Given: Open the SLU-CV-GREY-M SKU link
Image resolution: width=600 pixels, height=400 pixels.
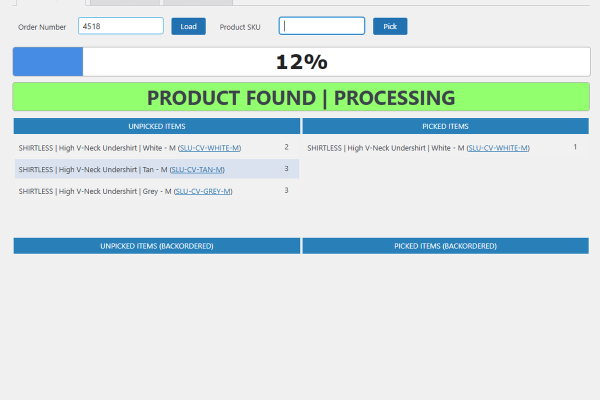Looking at the screenshot, I should coord(203,191).
